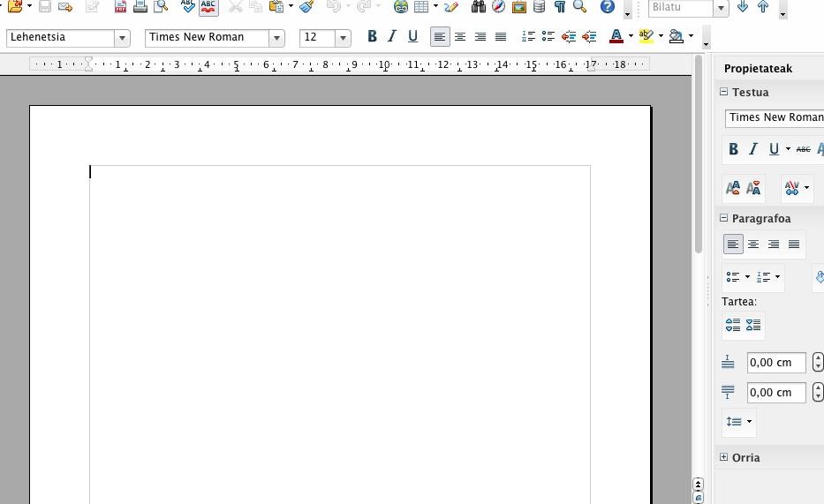Apply the paragraph background color
824x504 pixels.
click(x=677, y=36)
